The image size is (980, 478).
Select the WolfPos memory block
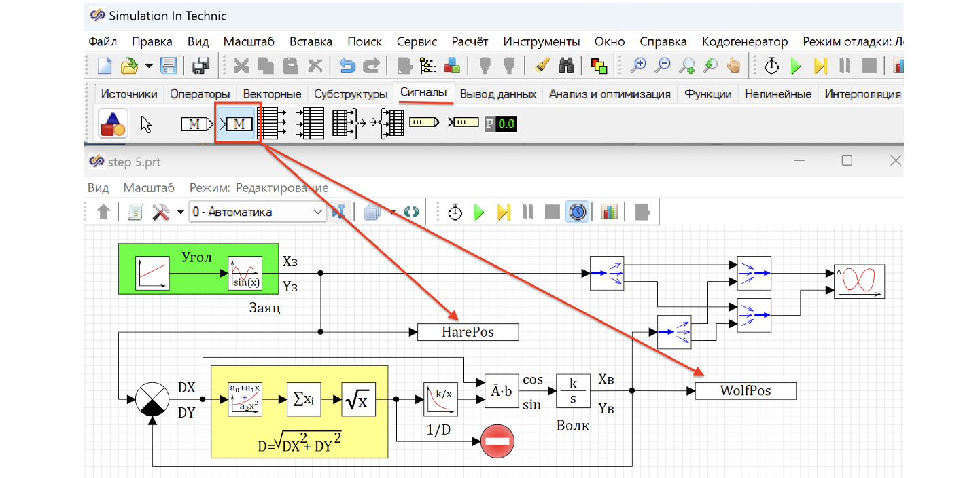pyautogui.click(x=746, y=391)
